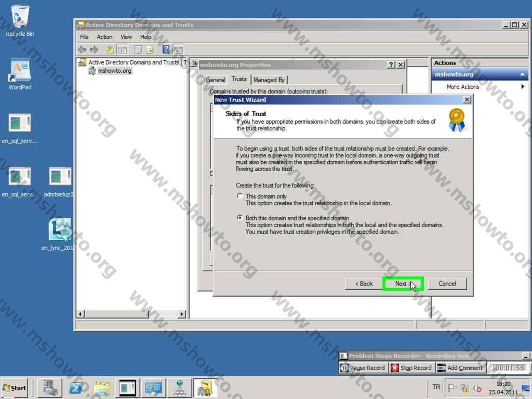Open the Recycle Bin desktop icon
This screenshot has height=399, width=532.
(x=20, y=21)
